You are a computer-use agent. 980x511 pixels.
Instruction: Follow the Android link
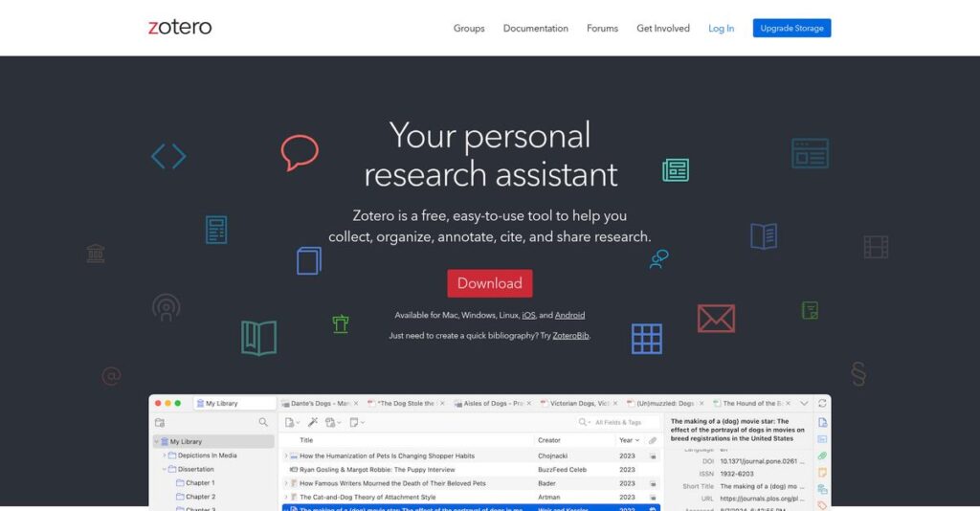[570, 316]
